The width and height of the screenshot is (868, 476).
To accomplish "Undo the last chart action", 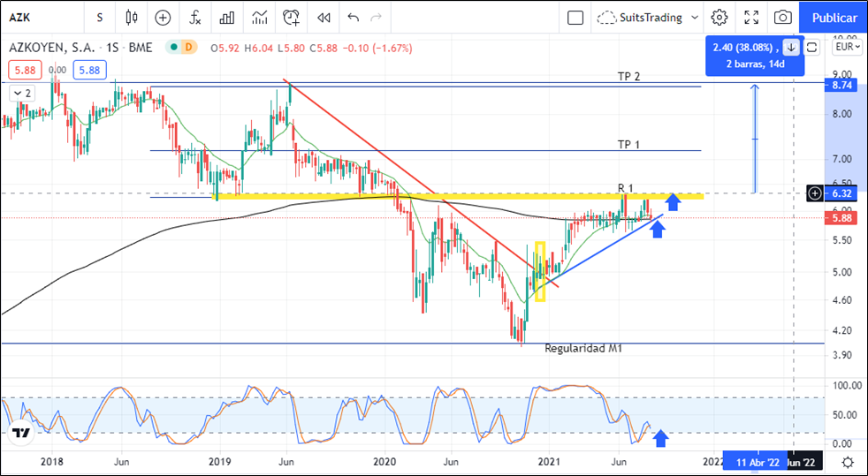I will pyautogui.click(x=354, y=17).
